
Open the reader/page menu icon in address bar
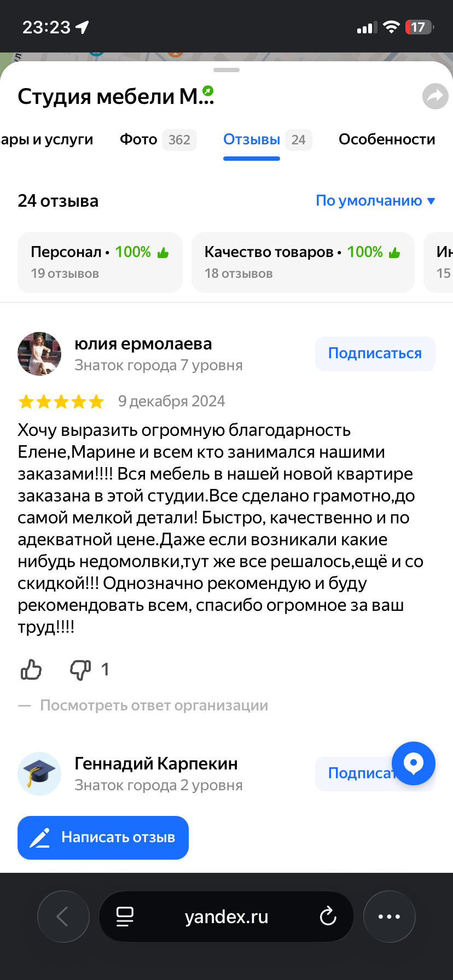(125, 917)
